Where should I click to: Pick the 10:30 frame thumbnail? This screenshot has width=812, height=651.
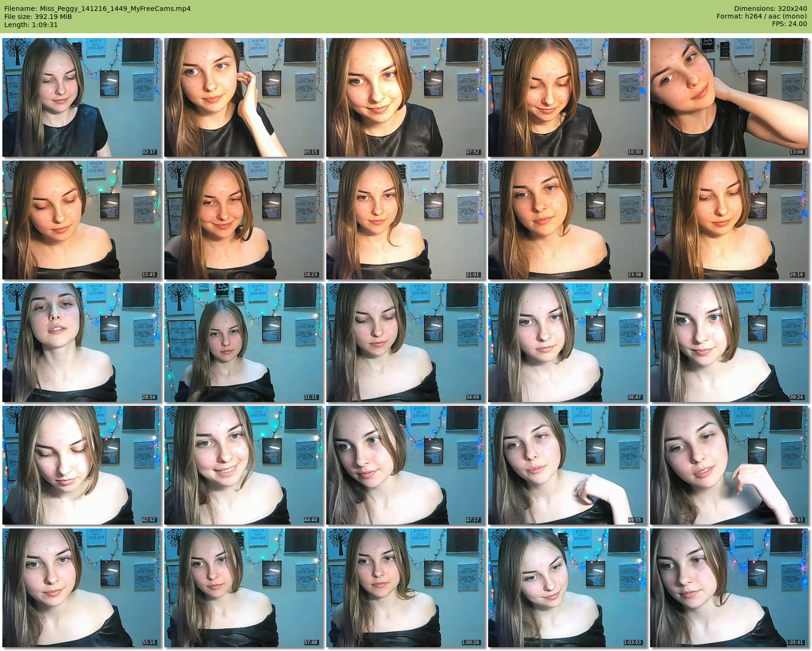[567, 97]
